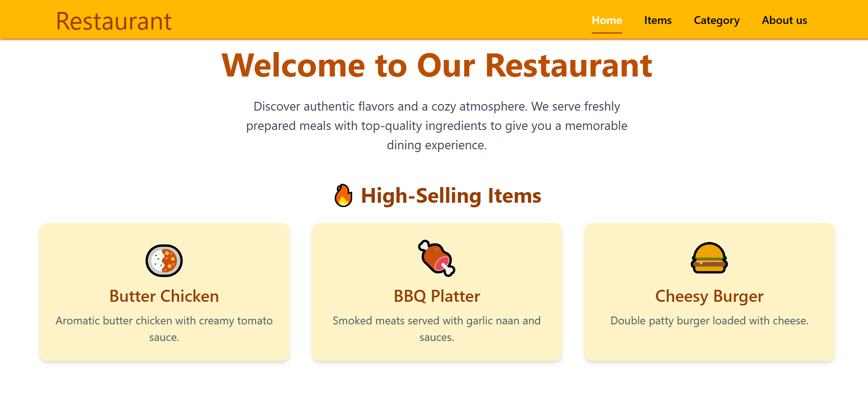Open the Category menu item
Image resolution: width=868 pixels, height=399 pixels.
717,20
